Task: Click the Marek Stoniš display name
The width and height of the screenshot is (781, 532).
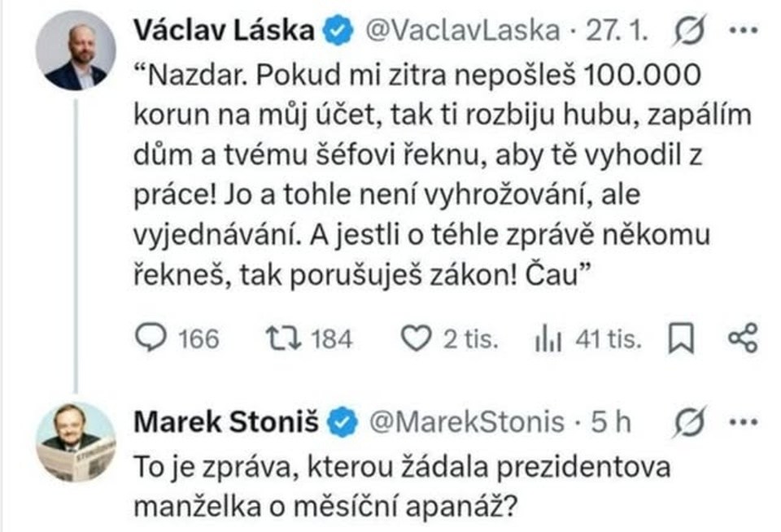Action: pos(225,422)
